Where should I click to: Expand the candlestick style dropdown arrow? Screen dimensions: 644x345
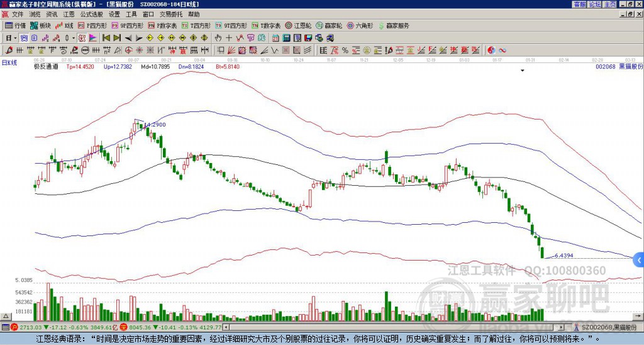pyautogui.click(x=73, y=38)
